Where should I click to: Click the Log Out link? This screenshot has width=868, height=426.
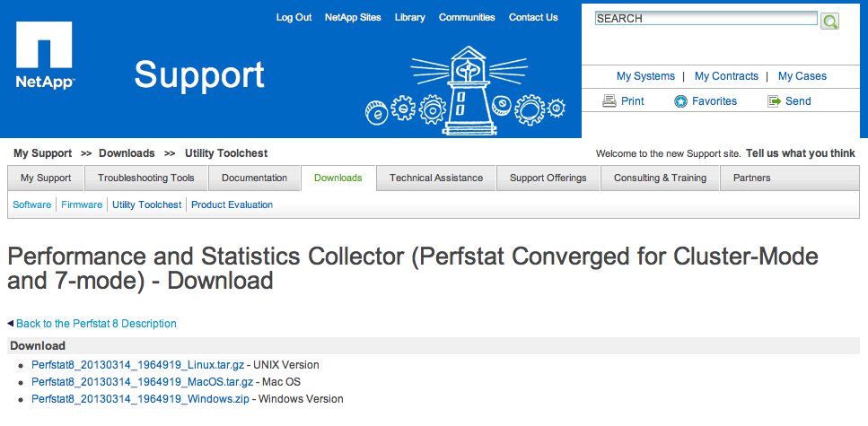point(294,17)
